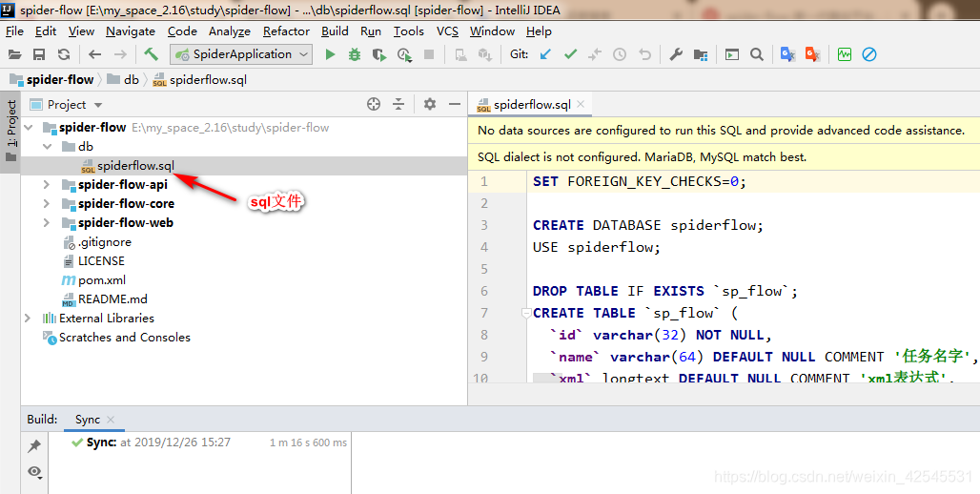The image size is (980, 494).
Task: Open settings via the wrench icon
Action: pyautogui.click(x=676, y=55)
